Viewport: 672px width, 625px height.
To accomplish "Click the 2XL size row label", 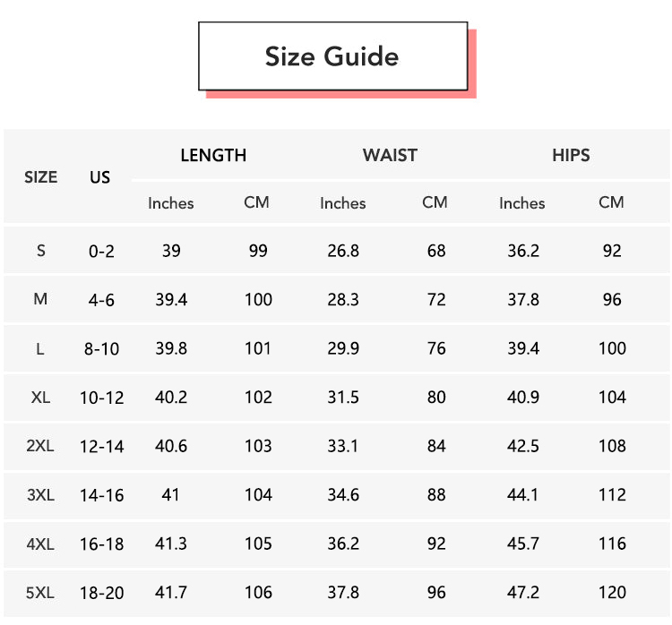I will (x=40, y=446).
